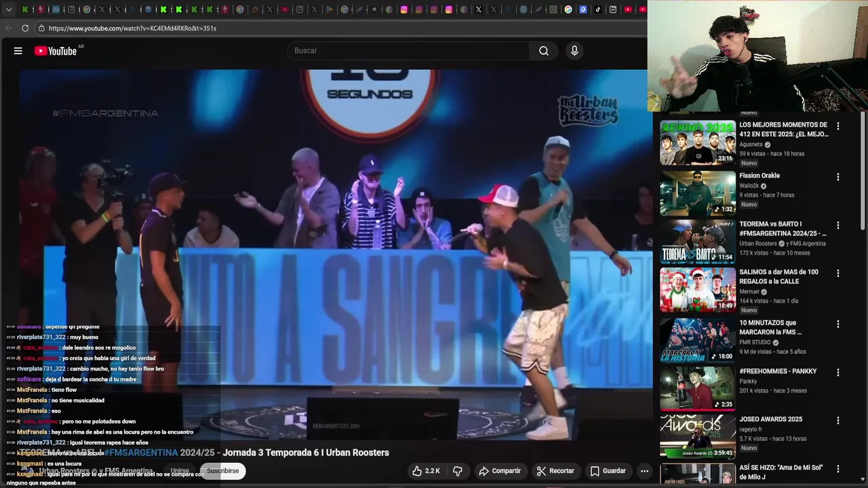
Task: Click channel name Mernuel
Action: pos(749,291)
